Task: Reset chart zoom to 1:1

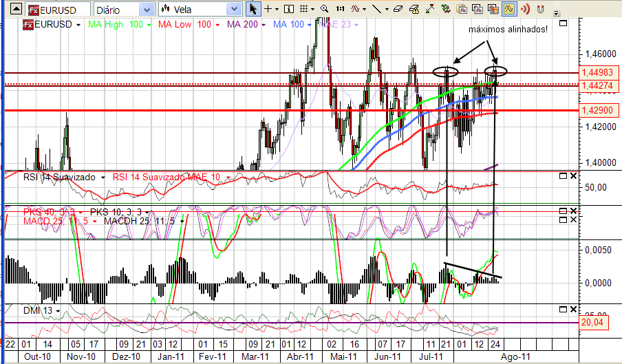Action: click(340, 9)
